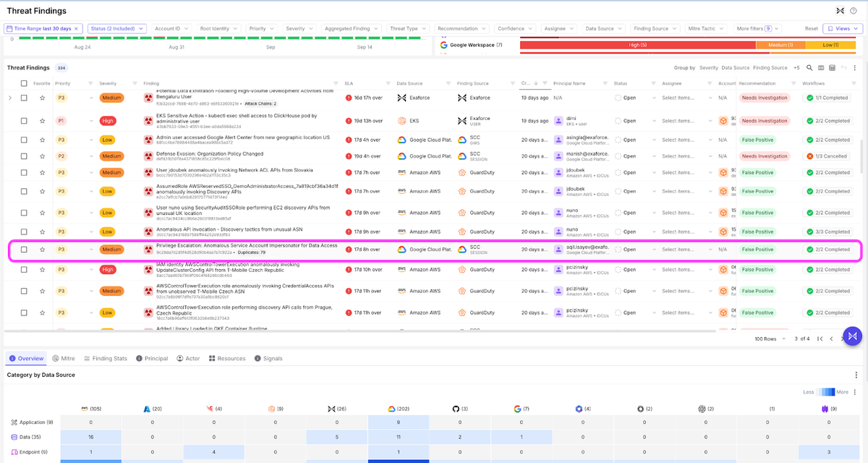Open Category by Data Source kebab menu
The width and height of the screenshot is (868, 463).
coord(856,375)
